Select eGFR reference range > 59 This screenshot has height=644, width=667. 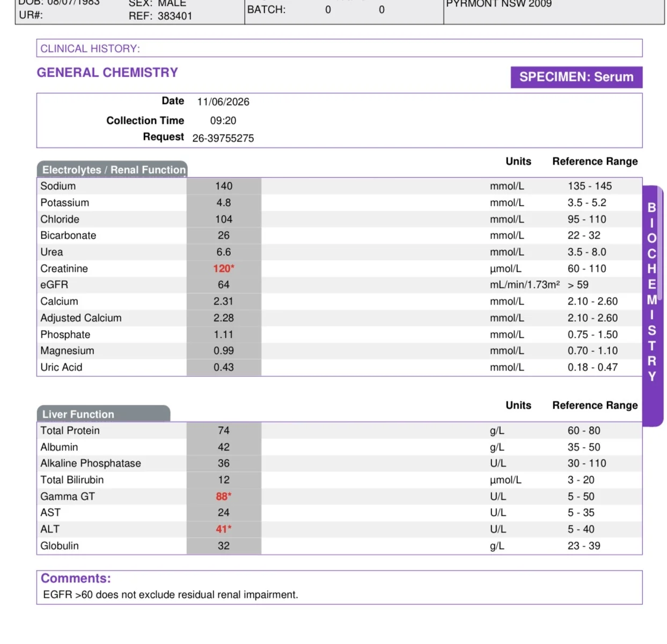pyautogui.click(x=578, y=285)
